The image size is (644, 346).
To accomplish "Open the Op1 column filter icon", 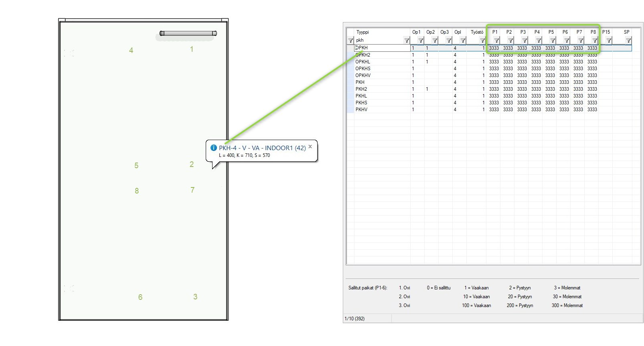I will 421,41.
